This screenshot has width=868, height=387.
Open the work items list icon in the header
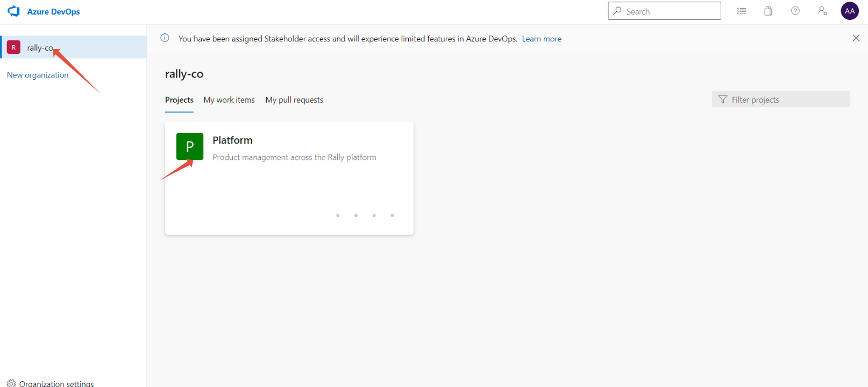click(742, 11)
